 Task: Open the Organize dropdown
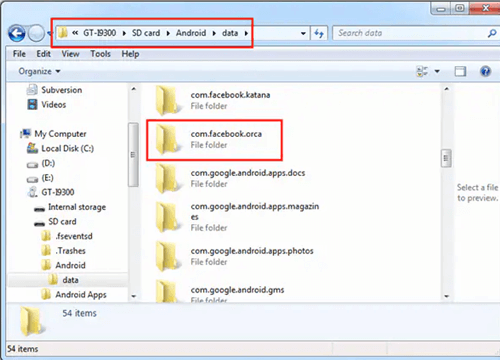click(39, 71)
